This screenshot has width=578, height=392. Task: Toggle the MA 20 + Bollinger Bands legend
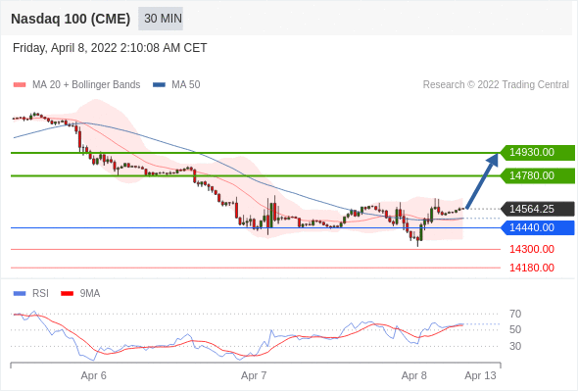tap(86, 85)
